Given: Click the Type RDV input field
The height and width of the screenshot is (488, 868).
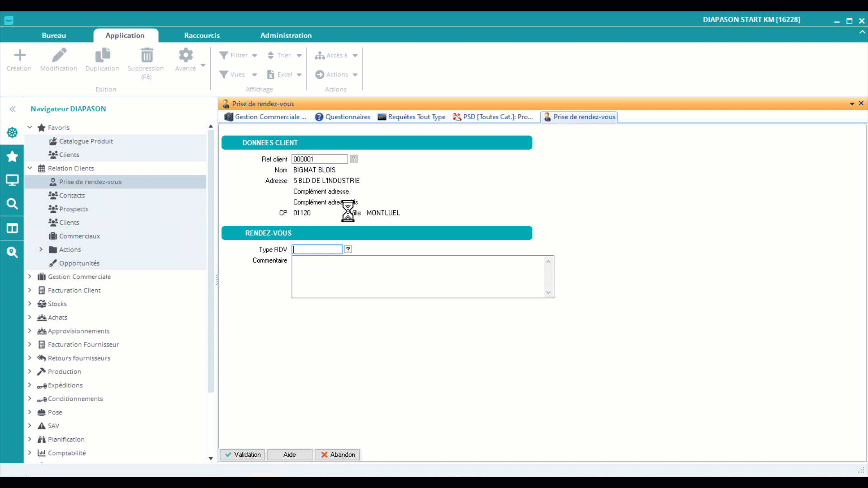Looking at the screenshot, I should coord(317,249).
